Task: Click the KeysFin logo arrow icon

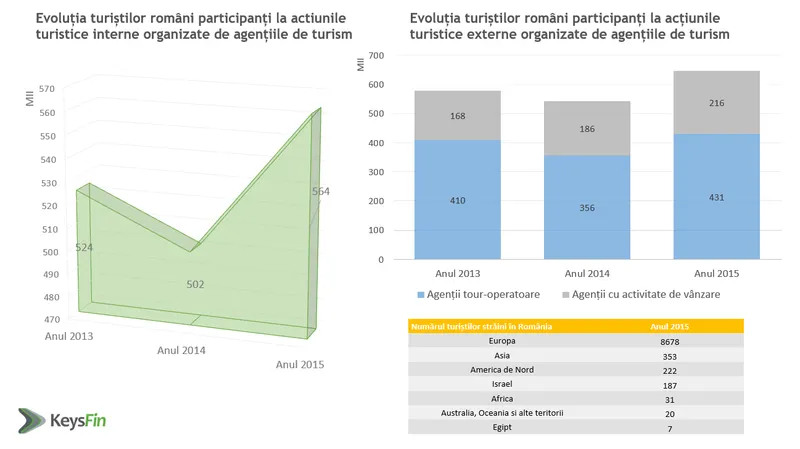Action: tap(32, 420)
